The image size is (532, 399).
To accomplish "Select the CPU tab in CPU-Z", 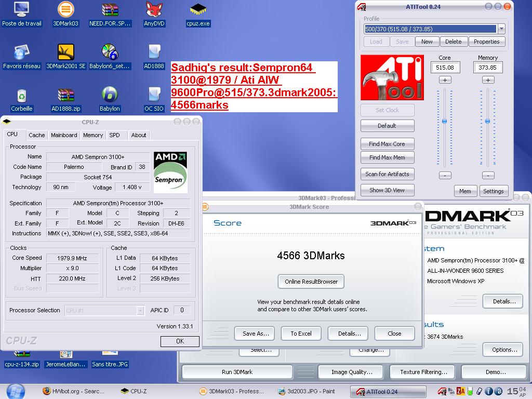I will [12, 134].
